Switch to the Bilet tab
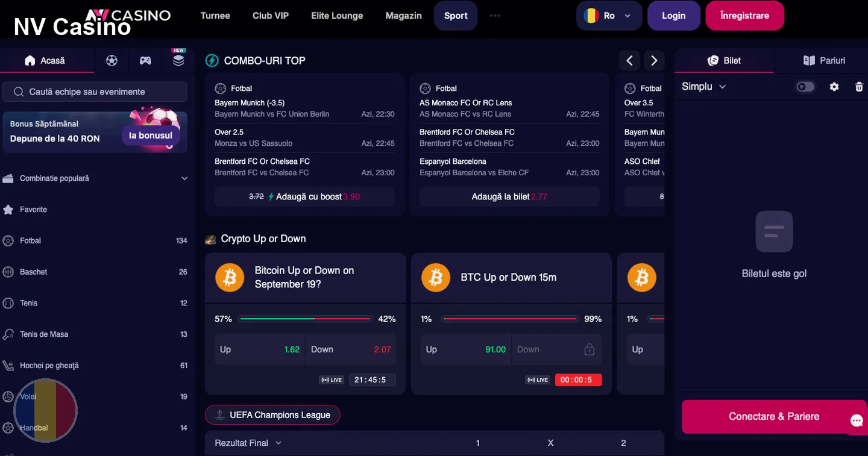868x456 pixels. point(724,60)
